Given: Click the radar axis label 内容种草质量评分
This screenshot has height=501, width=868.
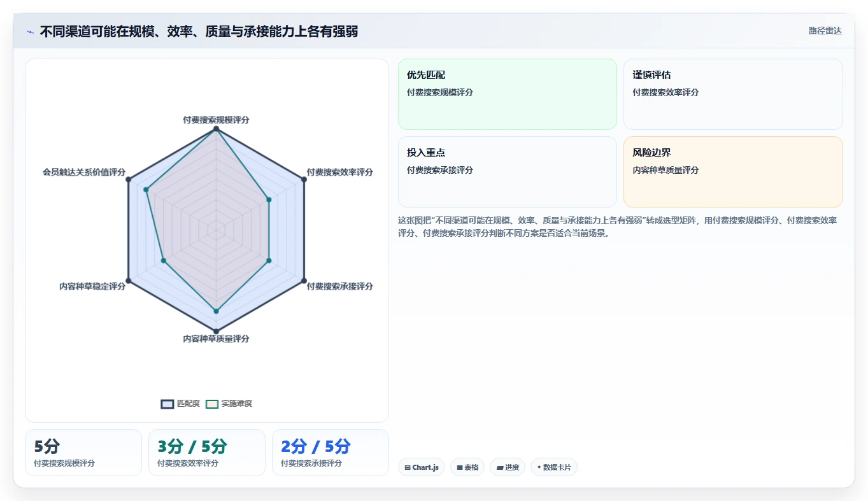Looking at the screenshot, I should pos(216,339).
